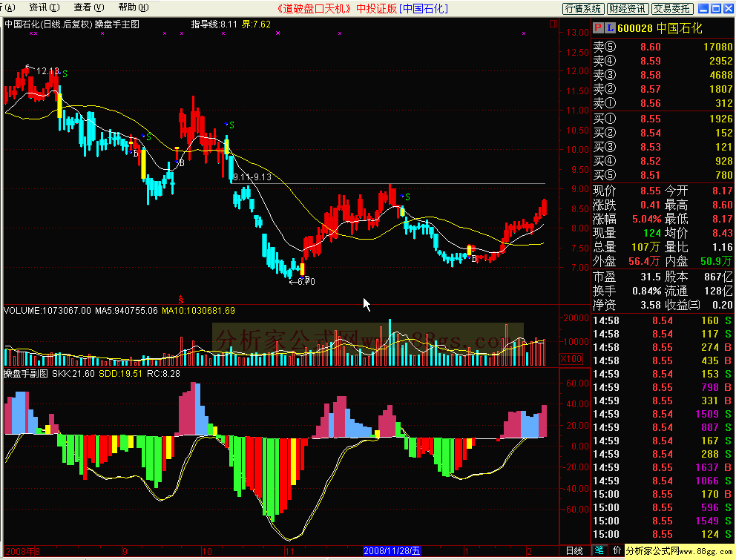The image size is (736, 560).
Task: Click the tick trade row with volume 1549
Action: [663, 521]
